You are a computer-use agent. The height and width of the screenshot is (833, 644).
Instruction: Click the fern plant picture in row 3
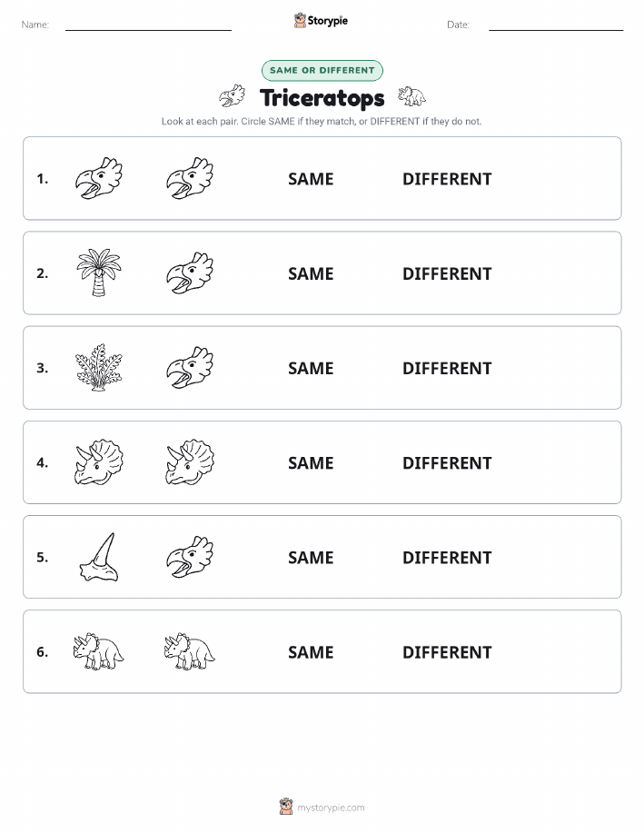[x=99, y=367]
